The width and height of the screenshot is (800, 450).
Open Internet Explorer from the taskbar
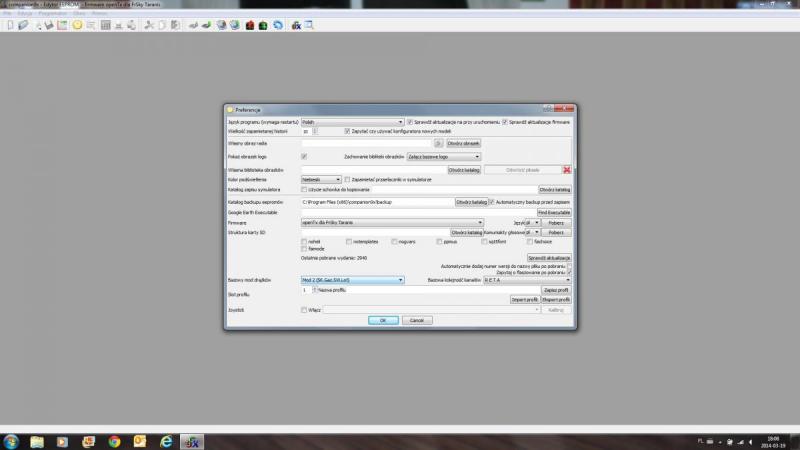pos(167,441)
